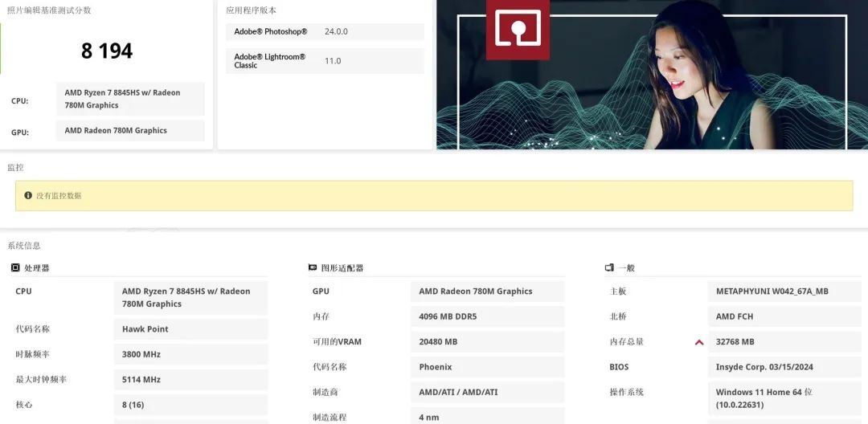The height and width of the screenshot is (424, 868).
Task: Click the info icon in yellow banner
Action: tap(28, 195)
